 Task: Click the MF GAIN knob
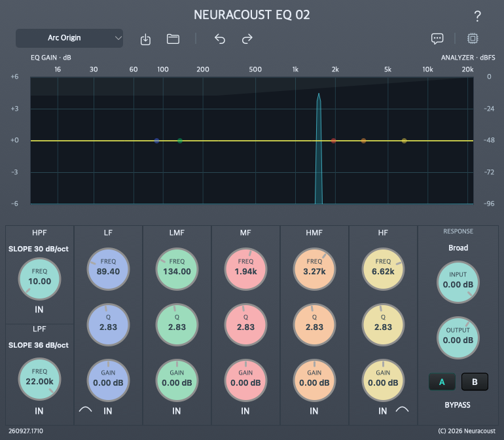pos(245,380)
